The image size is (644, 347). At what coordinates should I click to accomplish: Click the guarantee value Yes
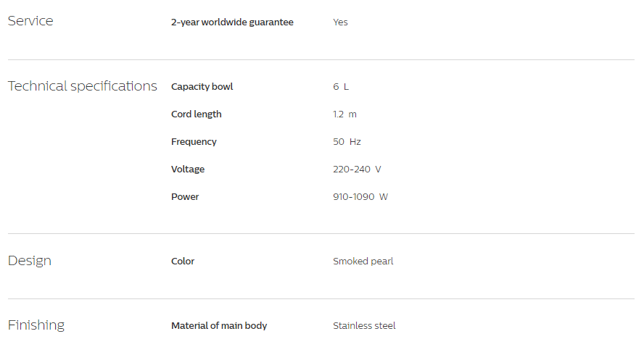coord(340,22)
